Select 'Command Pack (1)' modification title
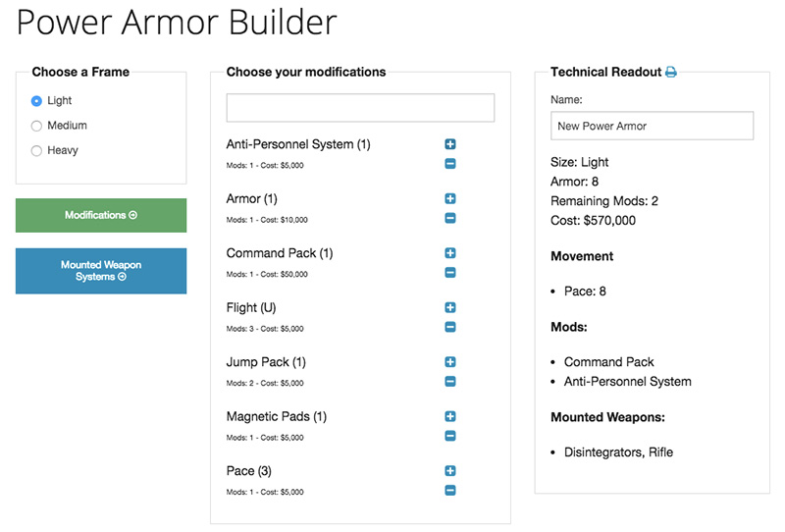 coord(280,253)
